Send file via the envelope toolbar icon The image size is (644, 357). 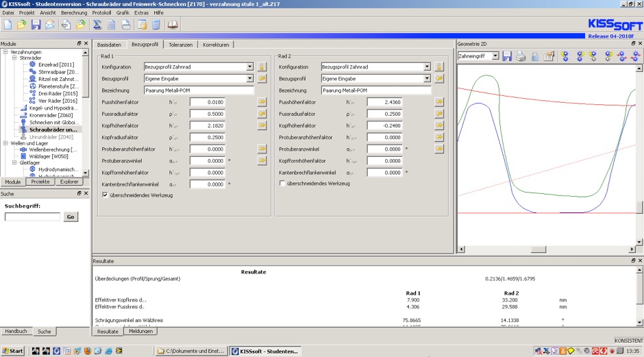coord(50,25)
